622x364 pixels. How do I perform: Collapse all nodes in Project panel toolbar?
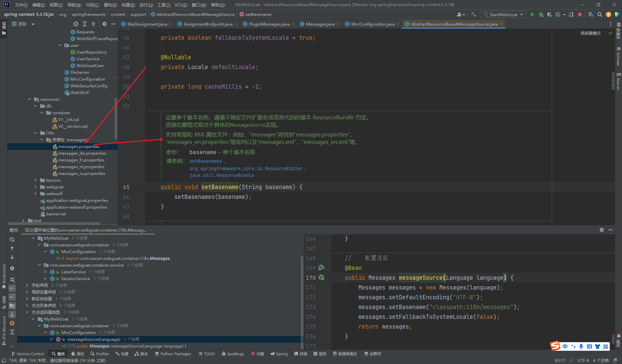[93, 24]
